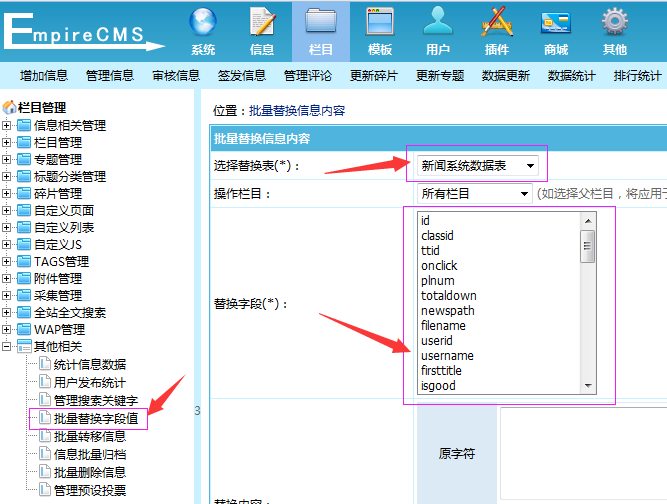Click the 碎片管理 folder icon
667x504 pixels.
(24, 193)
